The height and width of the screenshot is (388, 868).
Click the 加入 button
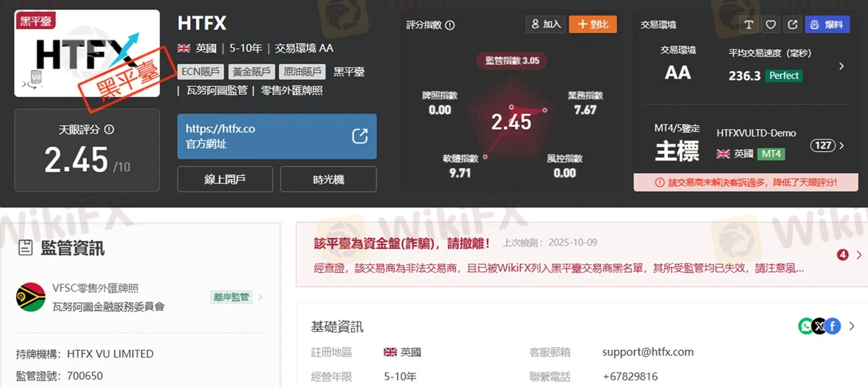click(x=546, y=24)
